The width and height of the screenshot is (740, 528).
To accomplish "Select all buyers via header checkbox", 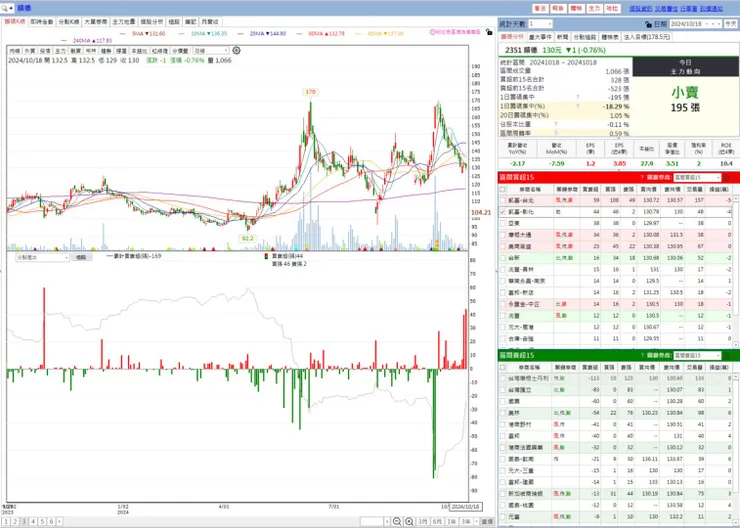I will click(x=503, y=189).
